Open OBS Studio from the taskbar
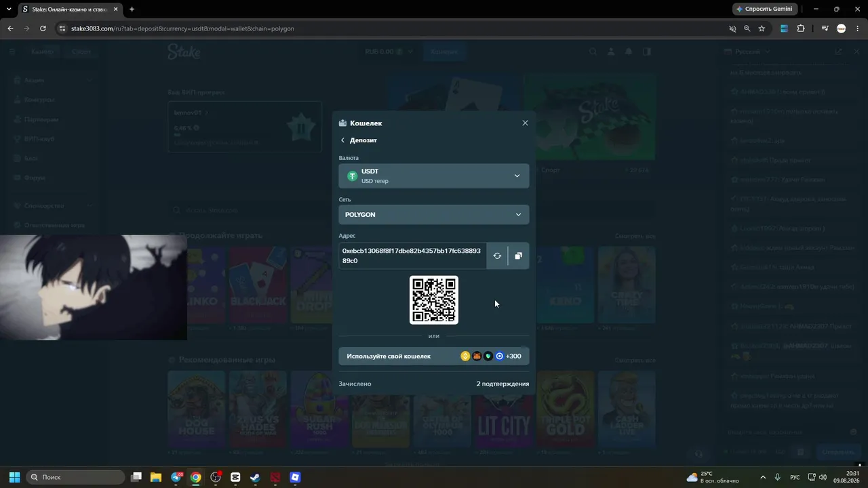Image resolution: width=868 pixels, height=488 pixels. pyautogui.click(x=216, y=477)
